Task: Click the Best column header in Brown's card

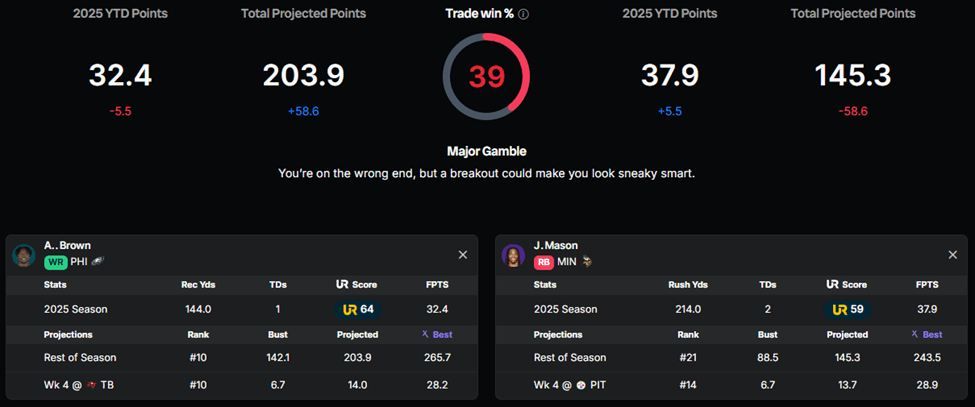Action: click(437, 334)
